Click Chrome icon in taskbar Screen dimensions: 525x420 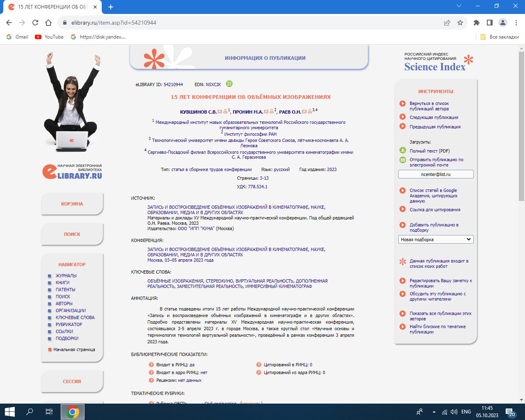pos(73,412)
